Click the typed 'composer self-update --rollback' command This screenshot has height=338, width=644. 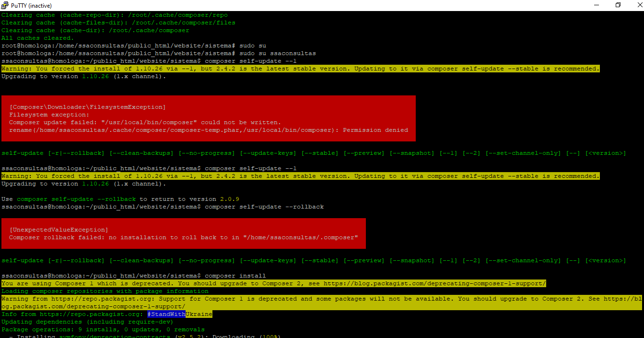coord(264,207)
